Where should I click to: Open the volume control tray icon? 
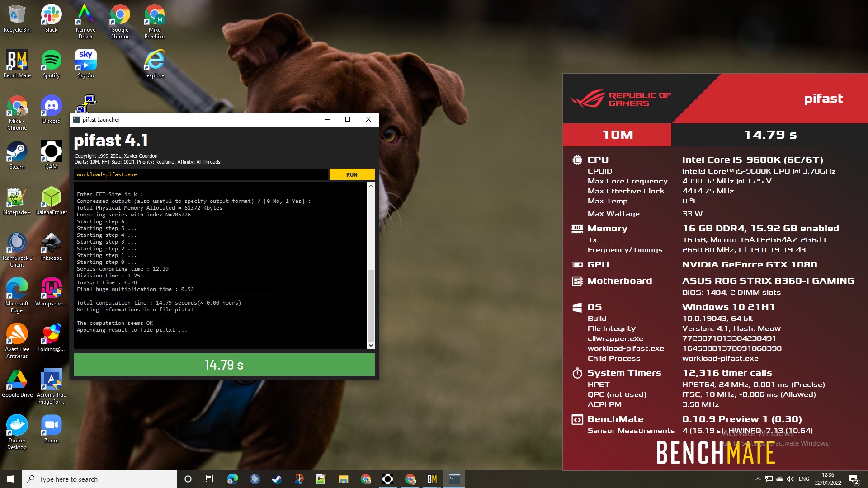point(790,479)
